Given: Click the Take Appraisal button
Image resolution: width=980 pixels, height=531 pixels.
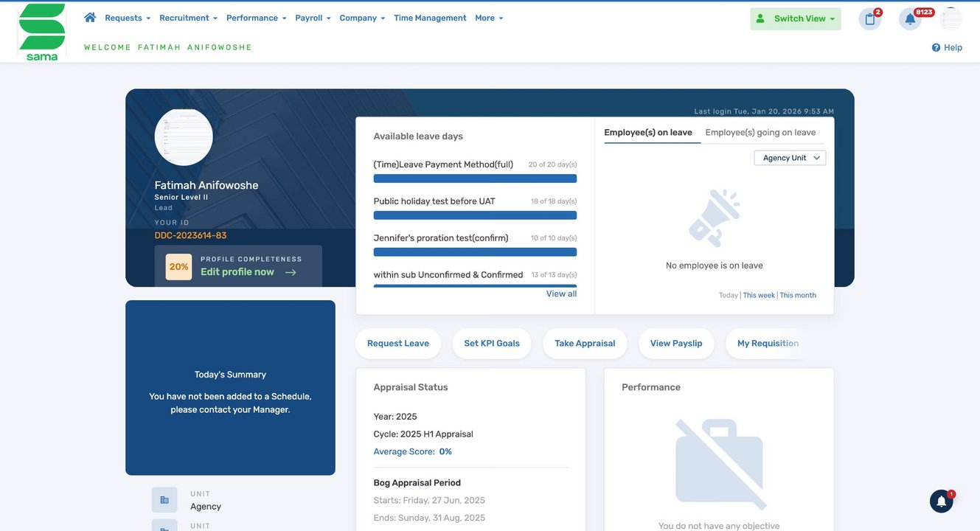Looking at the screenshot, I should 585,344.
